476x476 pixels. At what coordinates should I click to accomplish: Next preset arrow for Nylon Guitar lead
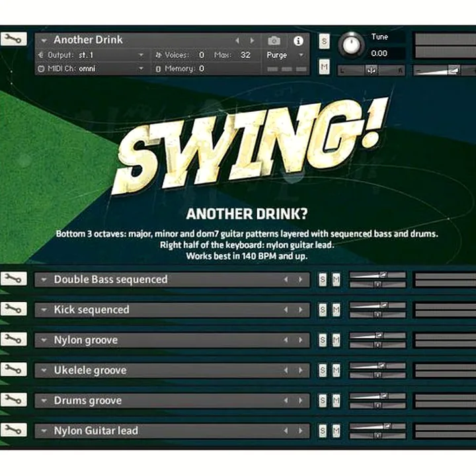[x=300, y=431]
